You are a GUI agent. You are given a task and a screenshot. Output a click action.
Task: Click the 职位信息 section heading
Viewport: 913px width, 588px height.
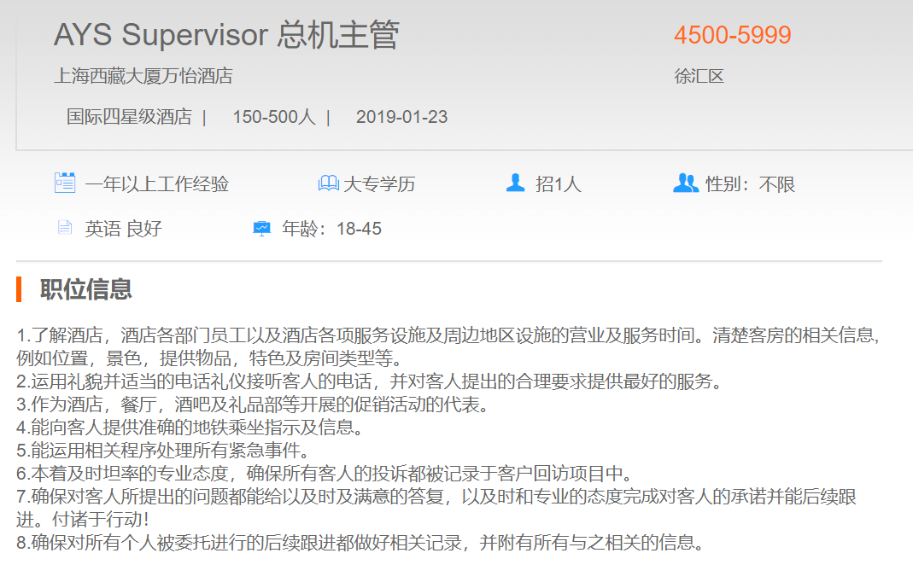(x=86, y=289)
